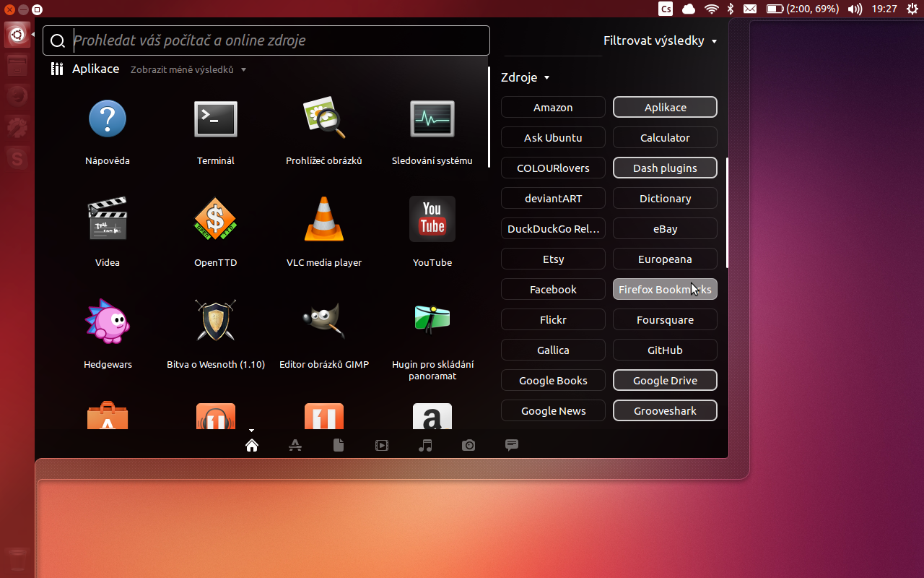The image size is (924, 578).
Task: Switch to the Photos lens
Action: click(x=468, y=445)
